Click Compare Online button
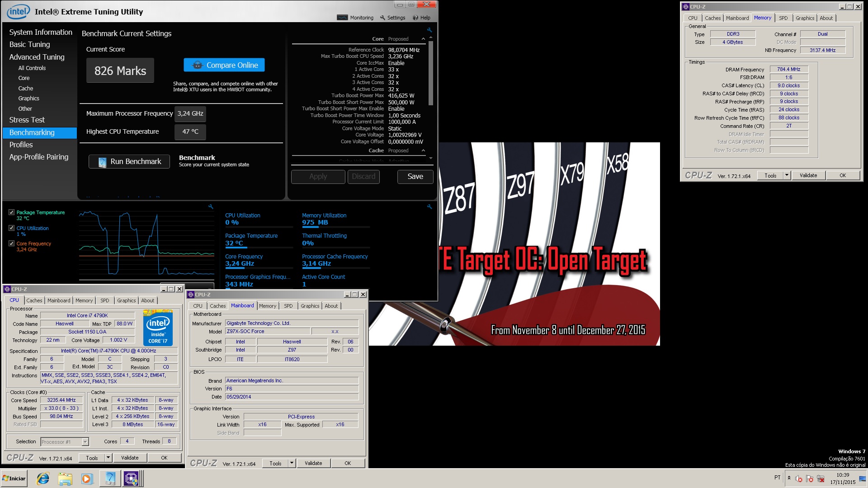The height and width of the screenshot is (488, 868). (x=224, y=65)
